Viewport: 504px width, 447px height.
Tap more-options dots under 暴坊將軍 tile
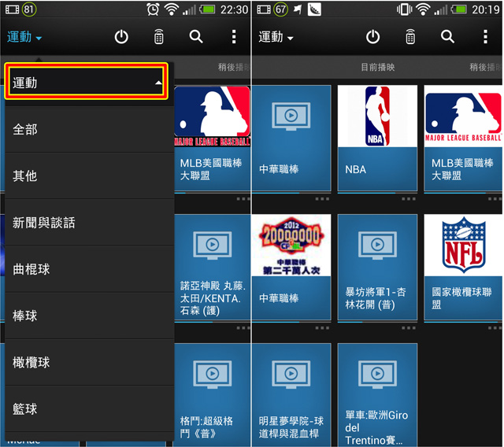click(x=408, y=328)
